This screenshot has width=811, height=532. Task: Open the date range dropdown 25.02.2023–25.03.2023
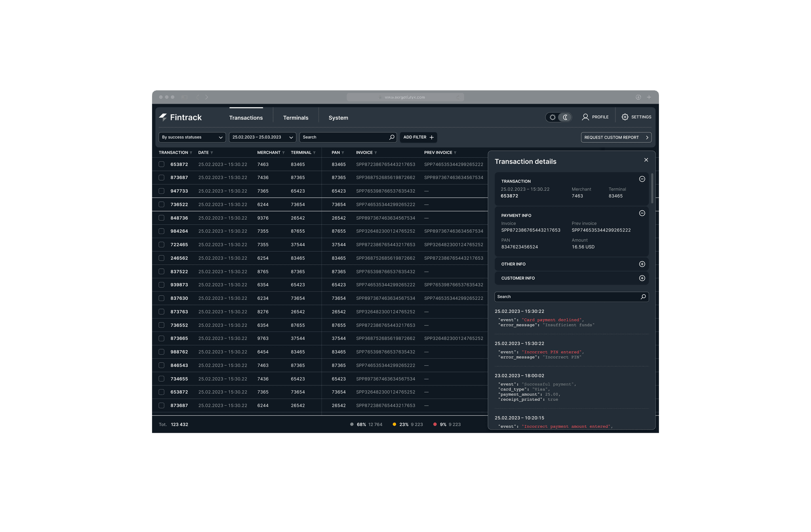[x=263, y=137]
